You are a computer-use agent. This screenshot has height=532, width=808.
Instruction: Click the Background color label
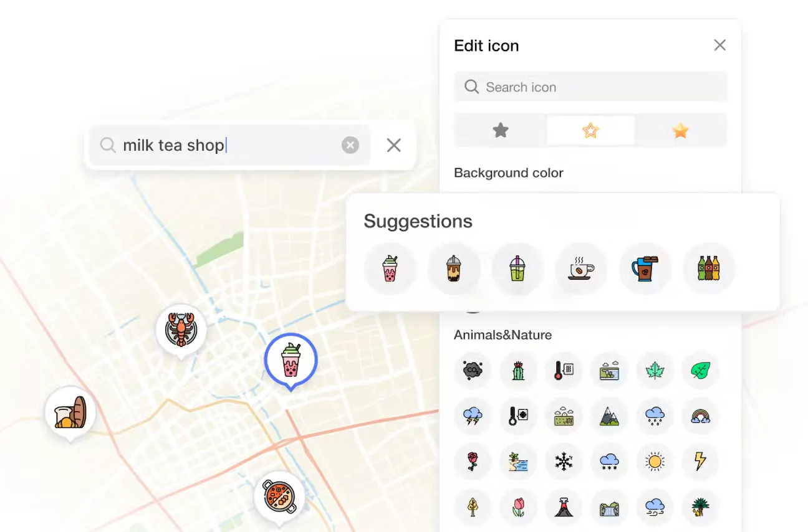508,173
